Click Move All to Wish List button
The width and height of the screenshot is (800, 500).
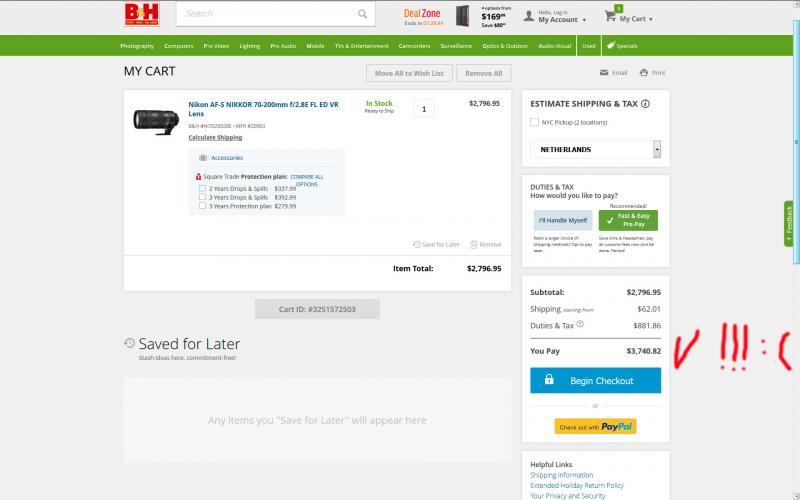[409, 73]
